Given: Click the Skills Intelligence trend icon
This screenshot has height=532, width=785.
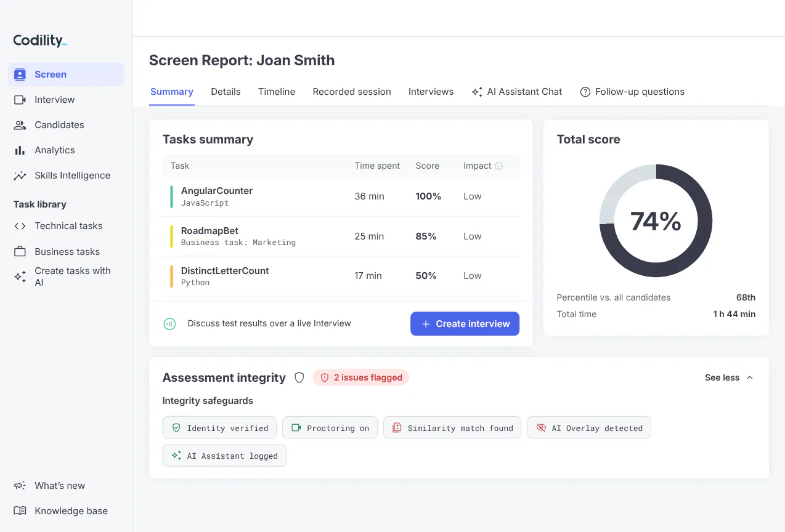Looking at the screenshot, I should [x=20, y=175].
